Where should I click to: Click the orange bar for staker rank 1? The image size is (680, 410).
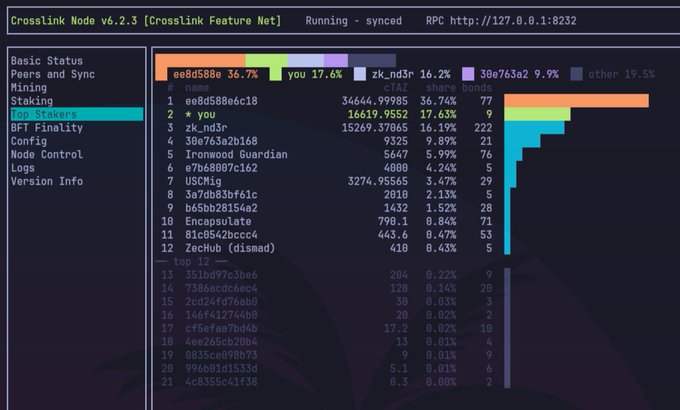(x=576, y=101)
